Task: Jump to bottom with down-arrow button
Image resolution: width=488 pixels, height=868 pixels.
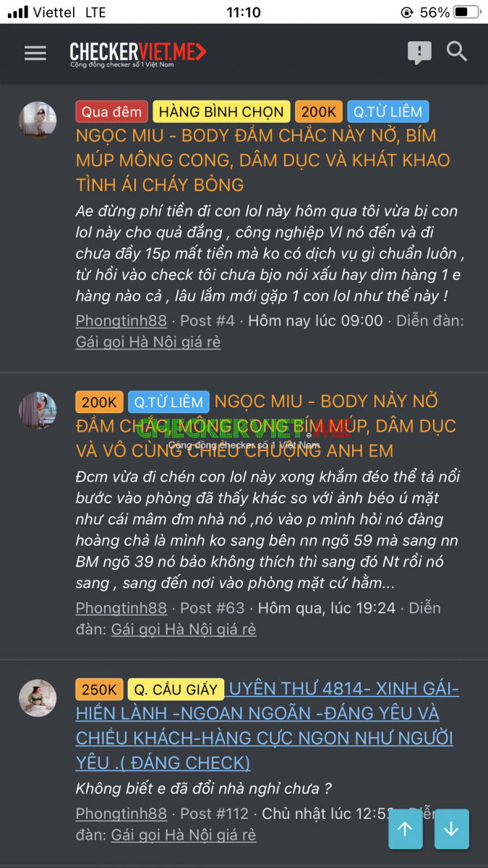Action: point(452,829)
